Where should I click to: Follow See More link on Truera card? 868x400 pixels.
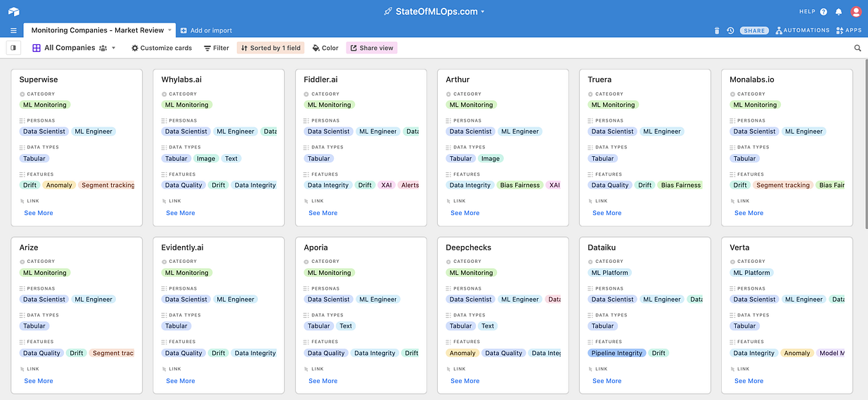click(x=607, y=213)
